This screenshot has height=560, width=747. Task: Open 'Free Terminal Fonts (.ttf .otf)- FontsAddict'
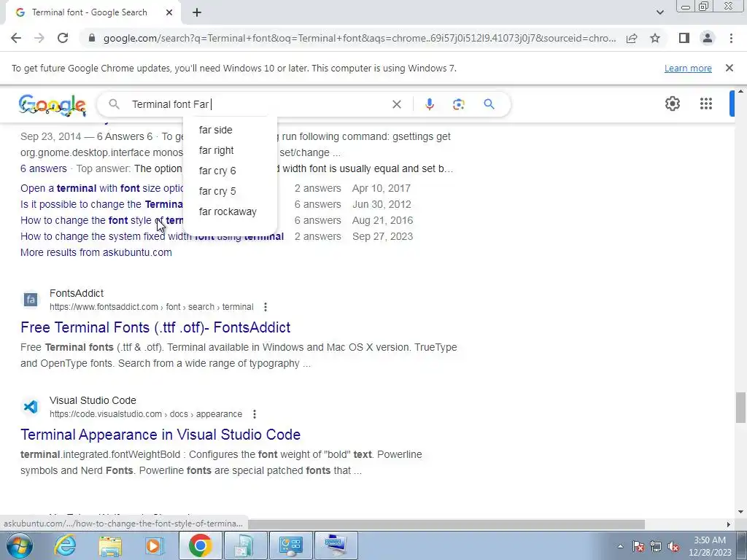(155, 327)
